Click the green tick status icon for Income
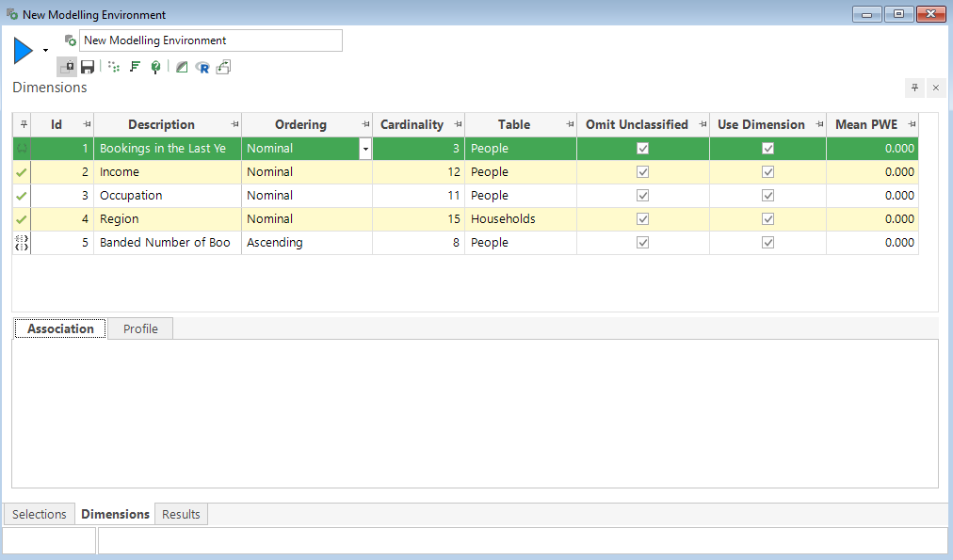The image size is (953, 560). (x=22, y=172)
